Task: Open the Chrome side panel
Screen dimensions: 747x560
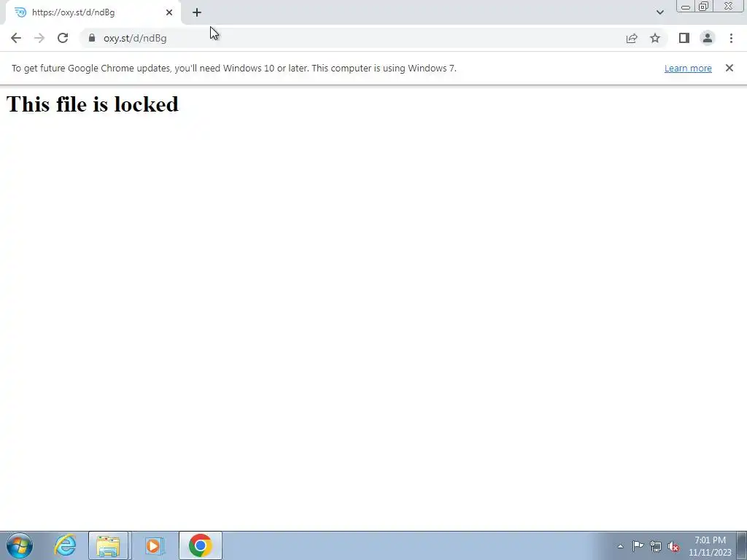Action: click(684, 38)
